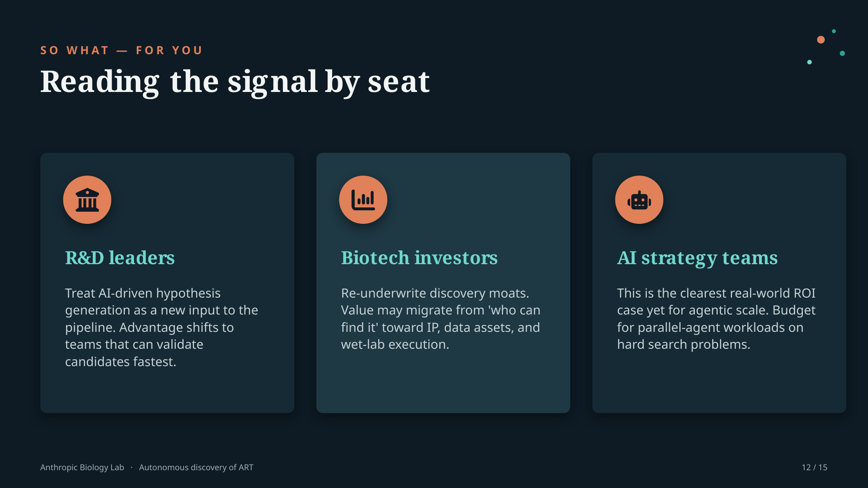868x488 pixels.
Task: Click the large orange decorative dot
Action: coord(821,40)
